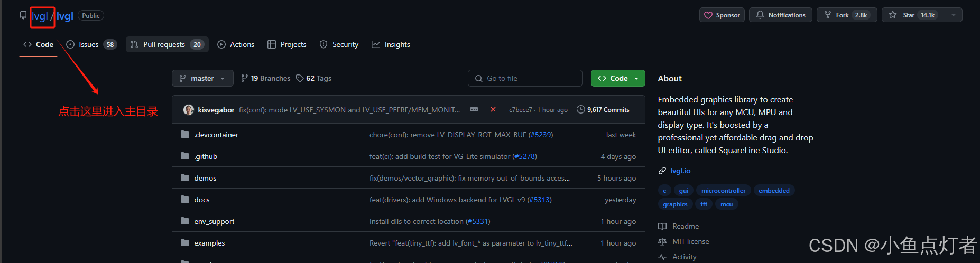
Task: Click the Notifications bell button
Action: click(x=781, y=15)
